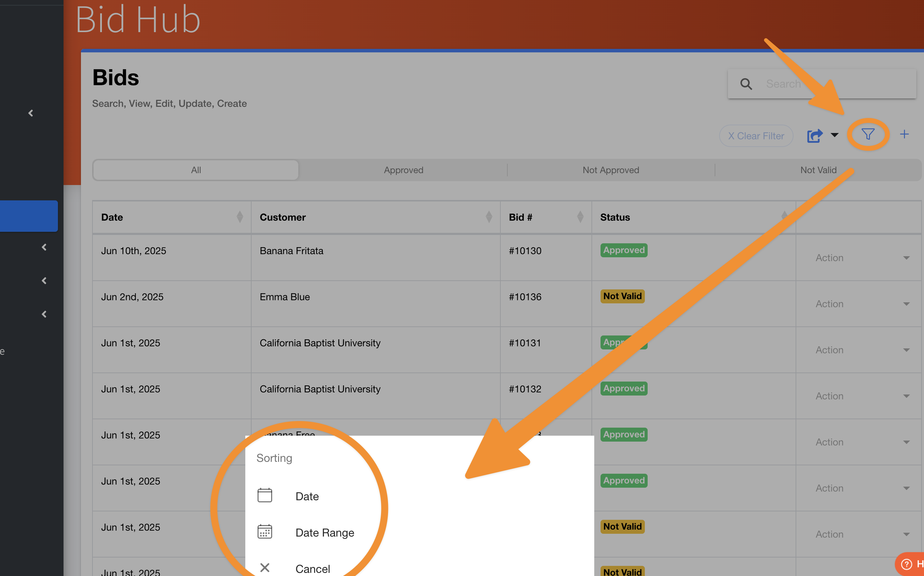Click bid number #10136
Viewport: 924px width, 576px height.
[525, 297]
